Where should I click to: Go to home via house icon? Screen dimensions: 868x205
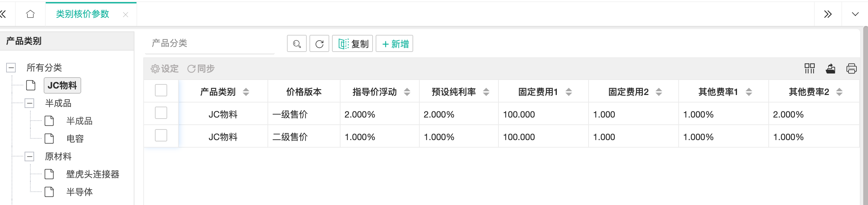coord(30,14)
